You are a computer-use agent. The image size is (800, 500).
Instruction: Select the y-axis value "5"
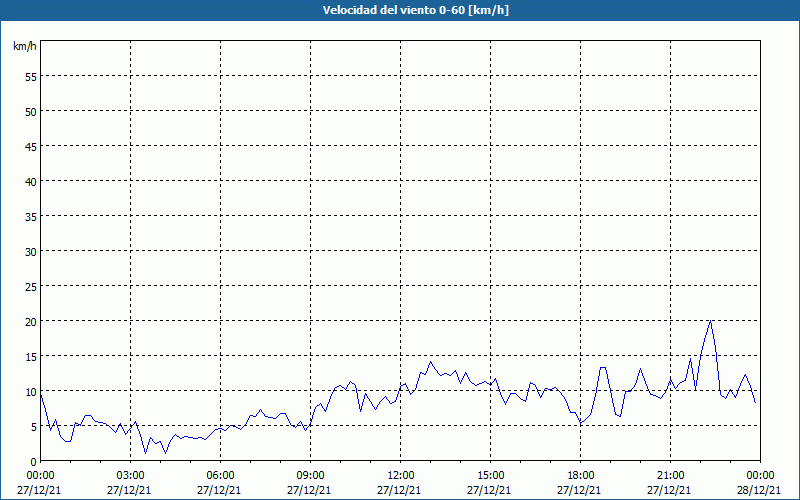(34, 427)
